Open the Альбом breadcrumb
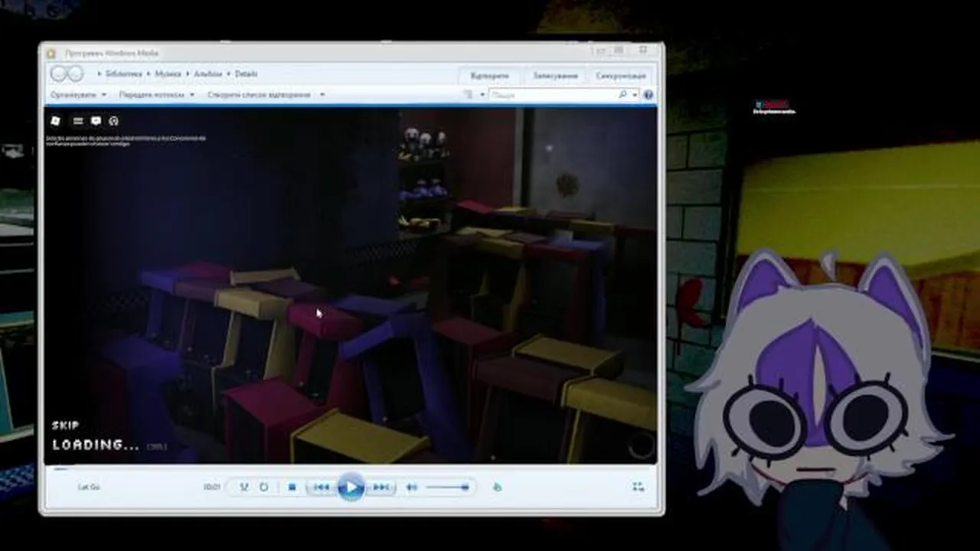This screenshot has height=551, width=980. [x=207, y=74]
